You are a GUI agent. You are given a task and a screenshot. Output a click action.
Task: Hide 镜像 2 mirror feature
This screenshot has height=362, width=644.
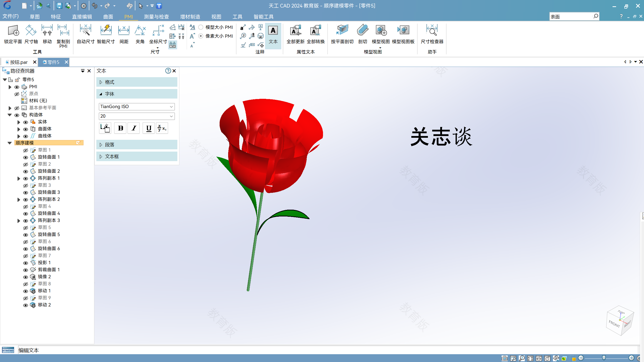point(26,277)
